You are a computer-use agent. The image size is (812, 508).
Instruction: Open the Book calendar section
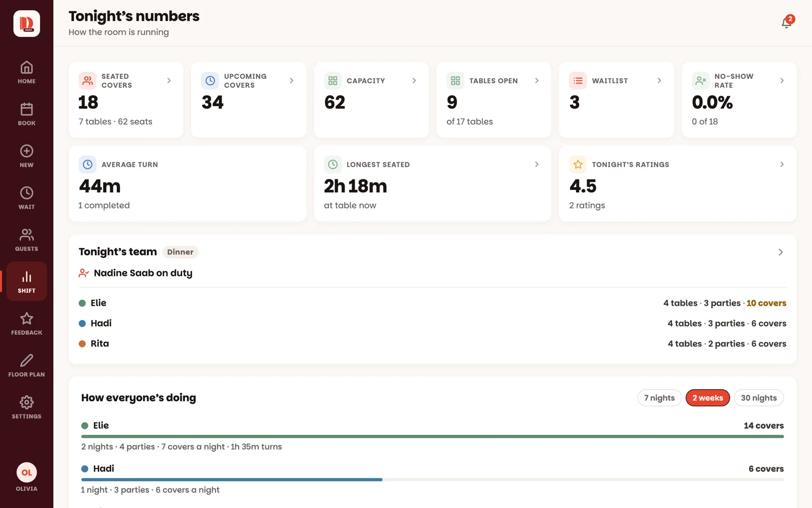[26, 114]
